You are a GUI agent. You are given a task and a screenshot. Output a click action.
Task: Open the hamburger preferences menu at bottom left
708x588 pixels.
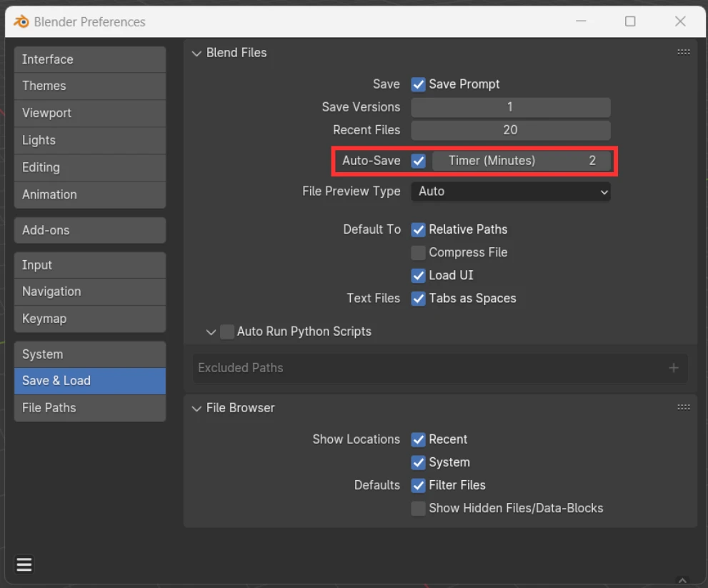point(24,564)
